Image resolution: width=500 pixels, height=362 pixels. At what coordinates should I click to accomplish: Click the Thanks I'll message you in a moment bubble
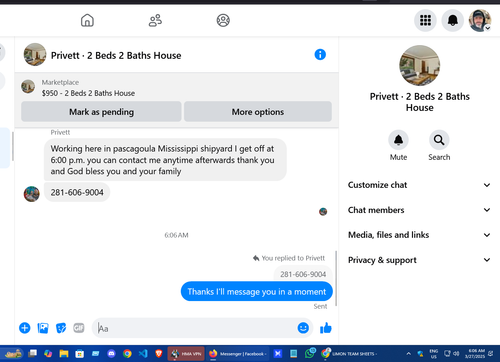click(x=257, y=291)
